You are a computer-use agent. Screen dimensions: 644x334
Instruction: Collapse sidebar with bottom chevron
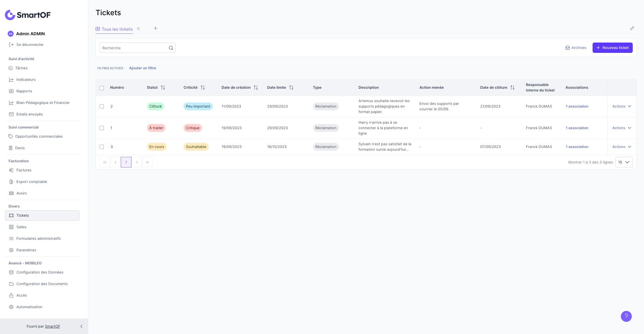[x=81, y=326]
